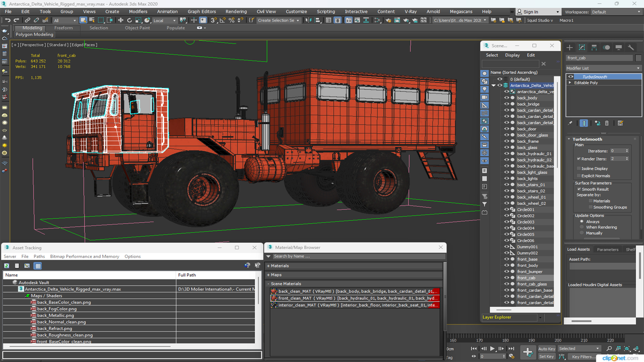Viewport: 644px width, 362px height.
Task: Play the animation
Action: click(x=492, y=349)
